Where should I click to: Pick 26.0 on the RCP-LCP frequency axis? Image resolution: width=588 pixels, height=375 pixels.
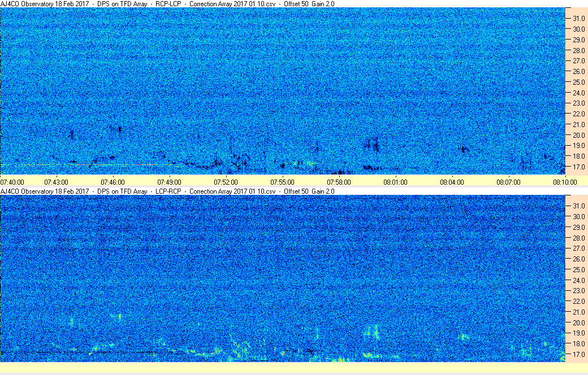578,72
